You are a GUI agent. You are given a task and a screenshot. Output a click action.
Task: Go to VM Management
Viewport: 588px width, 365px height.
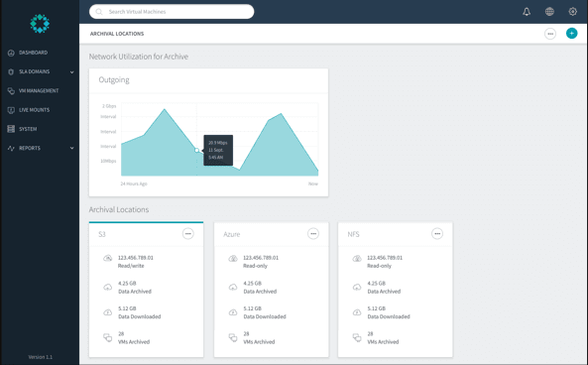click(x=40, y=91)
